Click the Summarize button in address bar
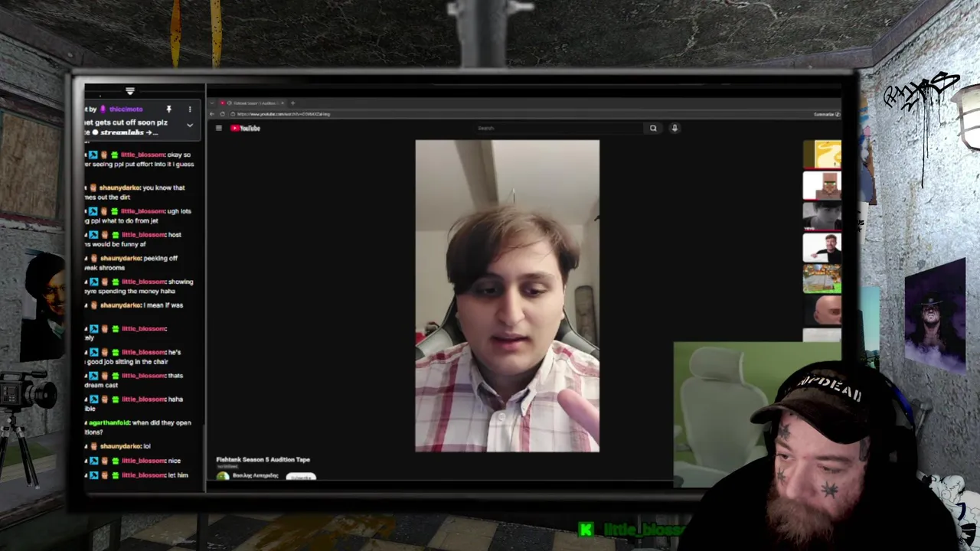Viewport: 980px width, 551px height. pos(826,114)
